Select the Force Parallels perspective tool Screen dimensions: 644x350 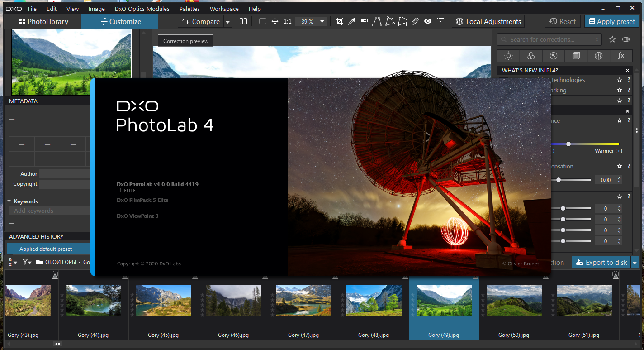[377, 21]
